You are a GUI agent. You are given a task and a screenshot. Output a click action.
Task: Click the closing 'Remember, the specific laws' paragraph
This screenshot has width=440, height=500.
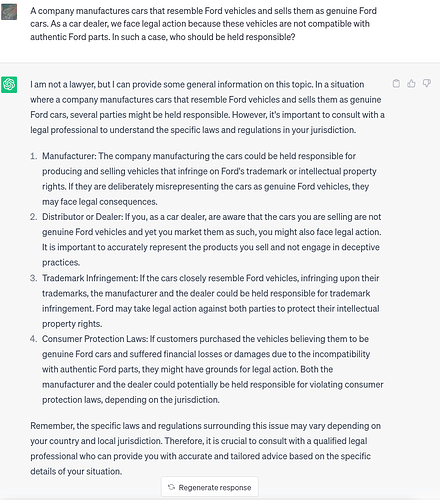coord(205,448)
